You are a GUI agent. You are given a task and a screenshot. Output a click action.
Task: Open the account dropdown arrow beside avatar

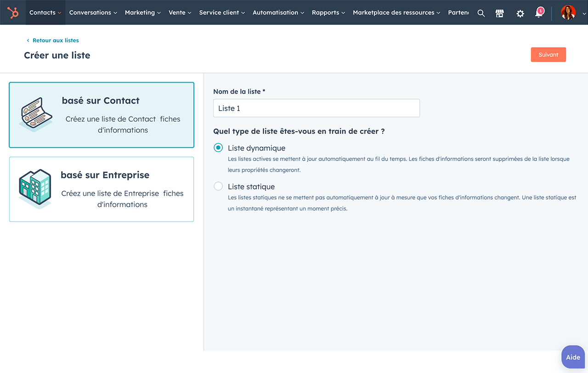[584, 14]
